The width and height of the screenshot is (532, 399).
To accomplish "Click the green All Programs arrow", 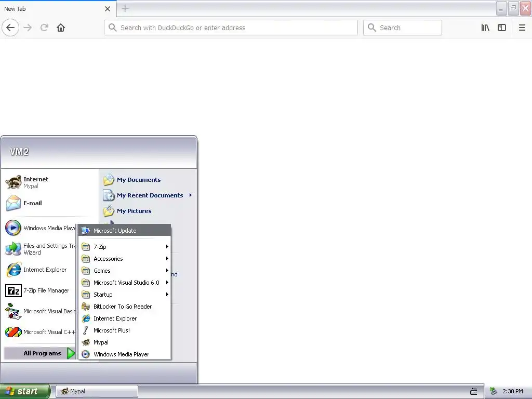I will tap(71, 353).
